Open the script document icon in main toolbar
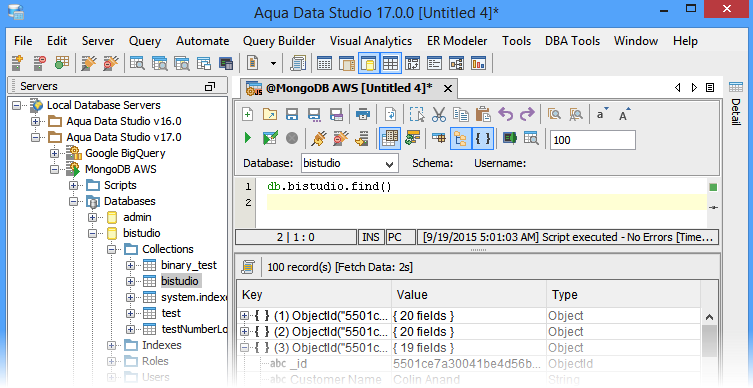This screenshot has width=753, height=388. click(252, 63)
